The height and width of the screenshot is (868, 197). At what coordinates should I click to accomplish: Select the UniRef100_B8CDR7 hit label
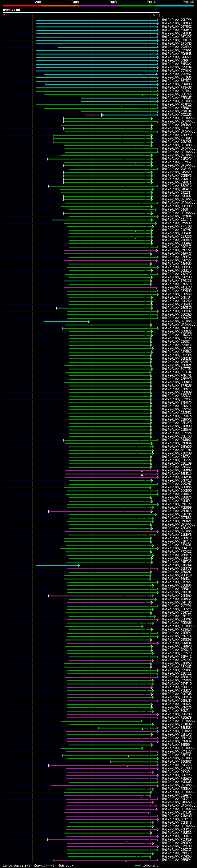[x=177, y=761]
